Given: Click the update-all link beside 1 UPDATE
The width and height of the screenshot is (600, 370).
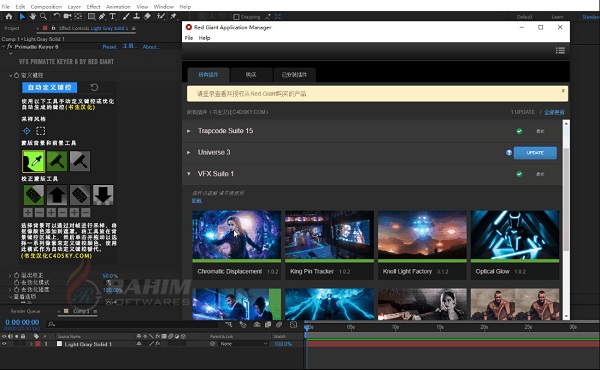Looking at the screenshot, I should click(x=554, y=112).
